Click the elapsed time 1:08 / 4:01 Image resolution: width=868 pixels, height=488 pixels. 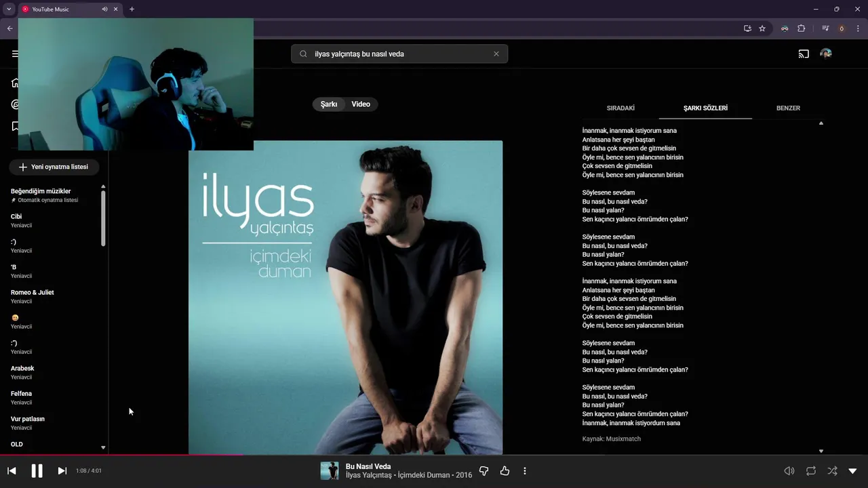89,471
